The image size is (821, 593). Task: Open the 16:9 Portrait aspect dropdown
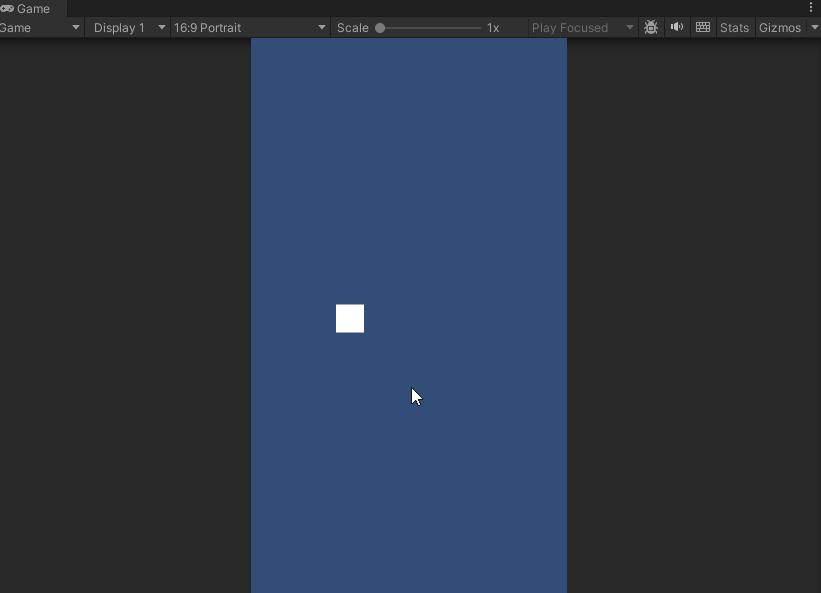pos(250,28)
